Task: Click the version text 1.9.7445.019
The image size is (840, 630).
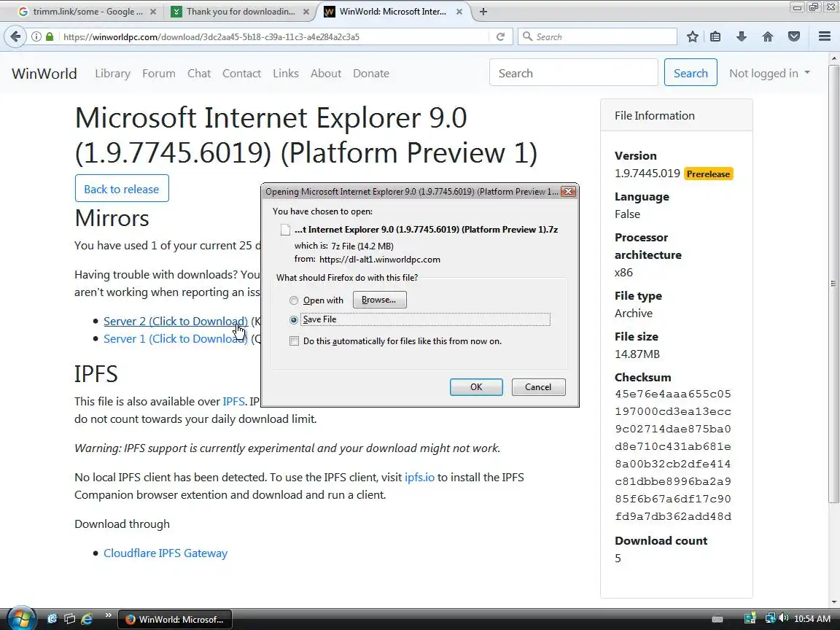Action: pyautogui.click(x=647, y=174)
